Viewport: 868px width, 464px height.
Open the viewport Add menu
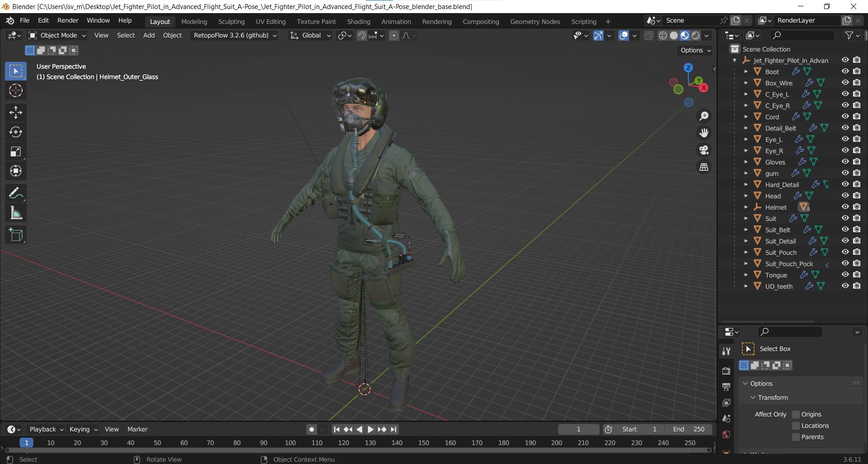[149, 35]
